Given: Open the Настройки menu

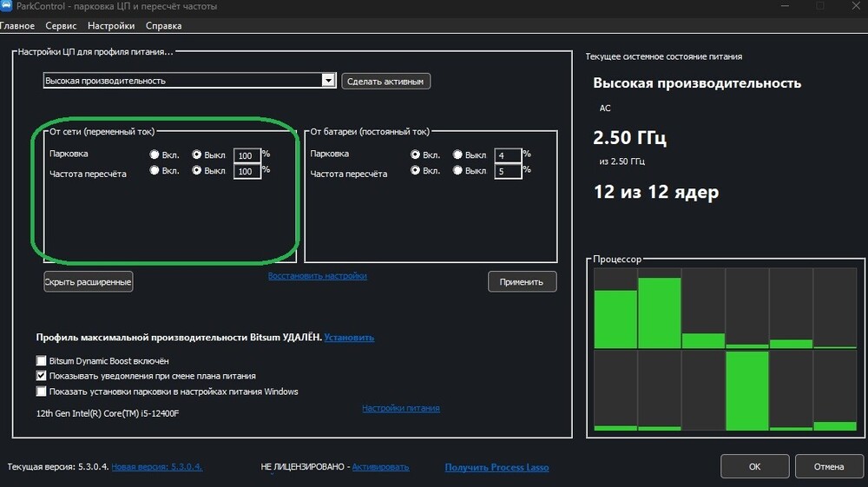Looking at the screenshot, I should click(111, 26).
